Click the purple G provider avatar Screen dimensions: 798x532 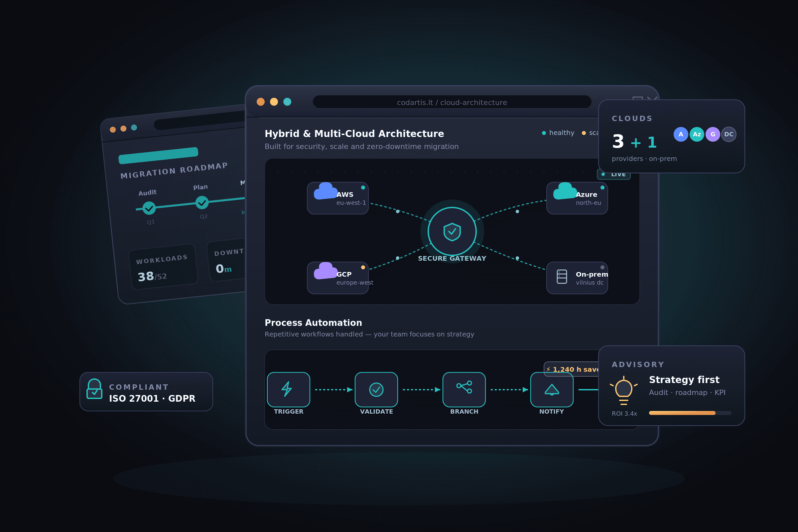713,134
